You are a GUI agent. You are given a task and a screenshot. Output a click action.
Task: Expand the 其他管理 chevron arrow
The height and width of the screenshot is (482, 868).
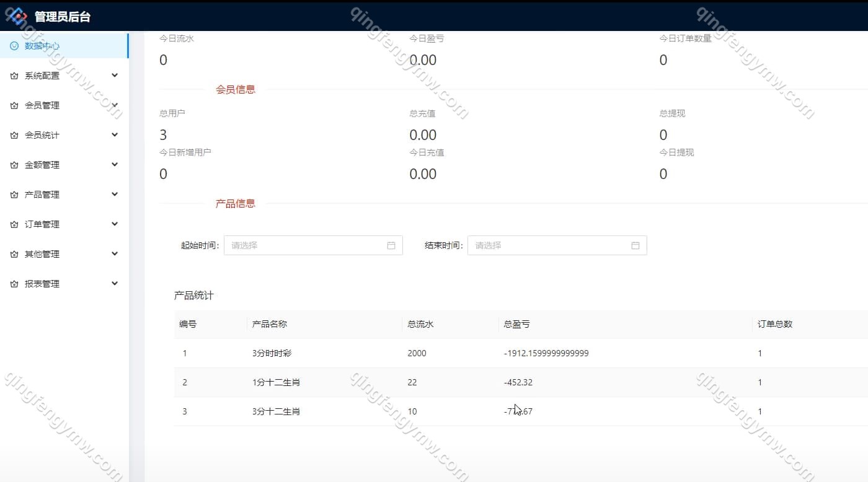[x=115, y=253]
